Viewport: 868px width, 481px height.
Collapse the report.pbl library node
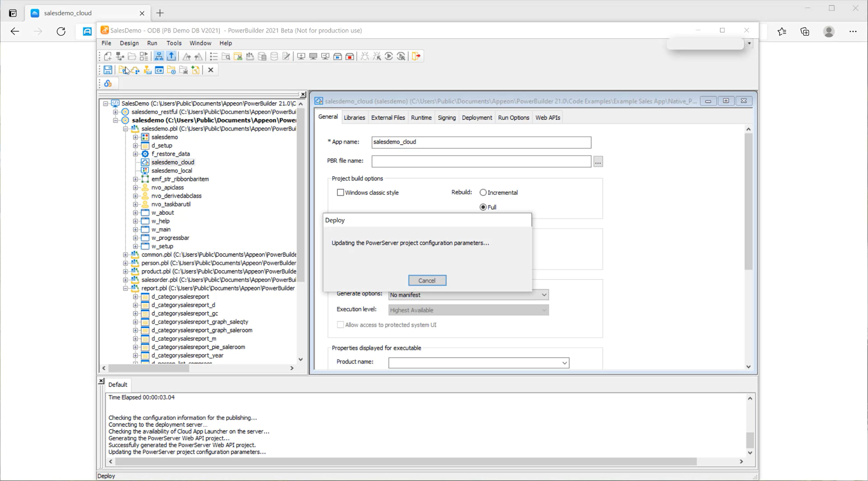pos(125,288)
